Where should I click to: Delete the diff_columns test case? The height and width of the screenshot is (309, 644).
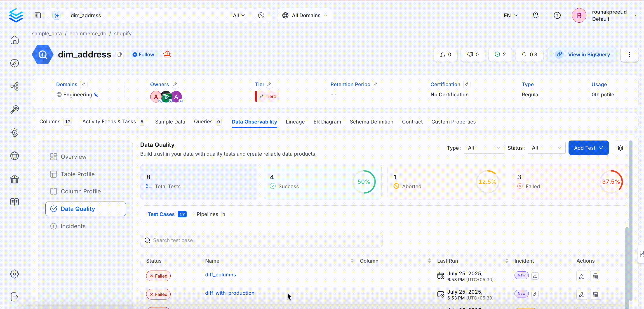point(595,276)
